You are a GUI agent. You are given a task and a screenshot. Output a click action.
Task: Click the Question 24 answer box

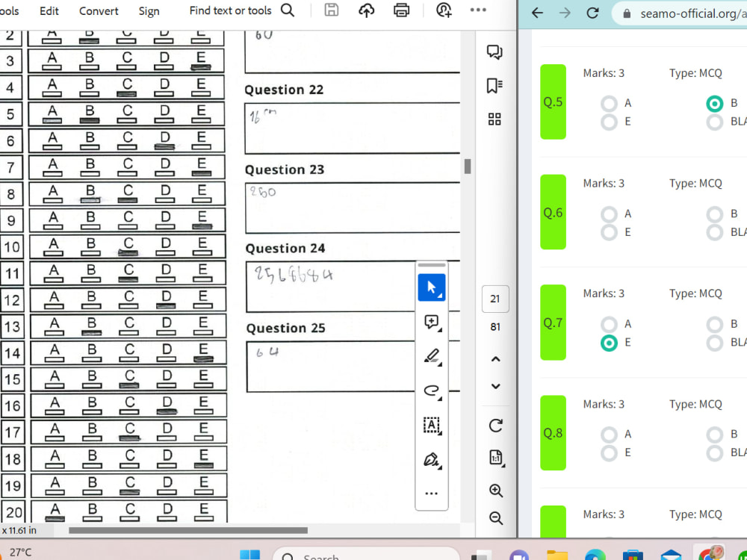click(x=353, y=287)
